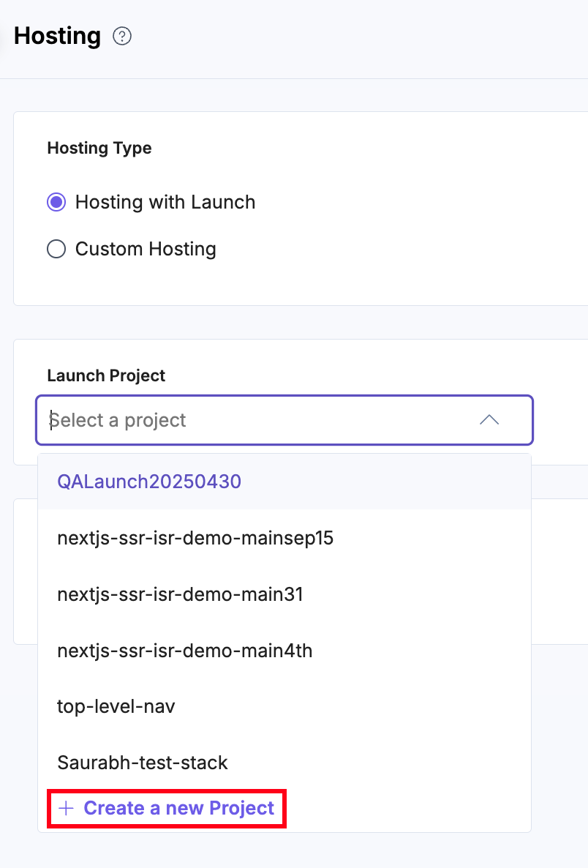This screenshot has height=868, width=588.
Task: Click the Custom Hosting label text
Action: click(146, 249)
